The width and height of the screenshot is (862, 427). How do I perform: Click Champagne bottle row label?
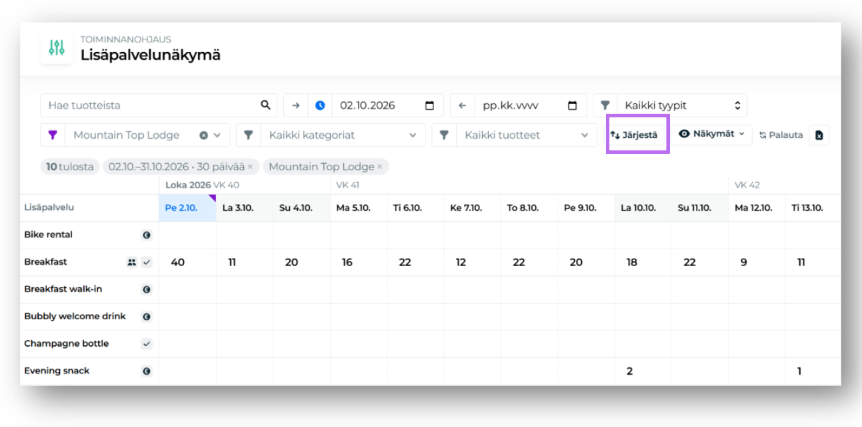click(x=67, y=344)
